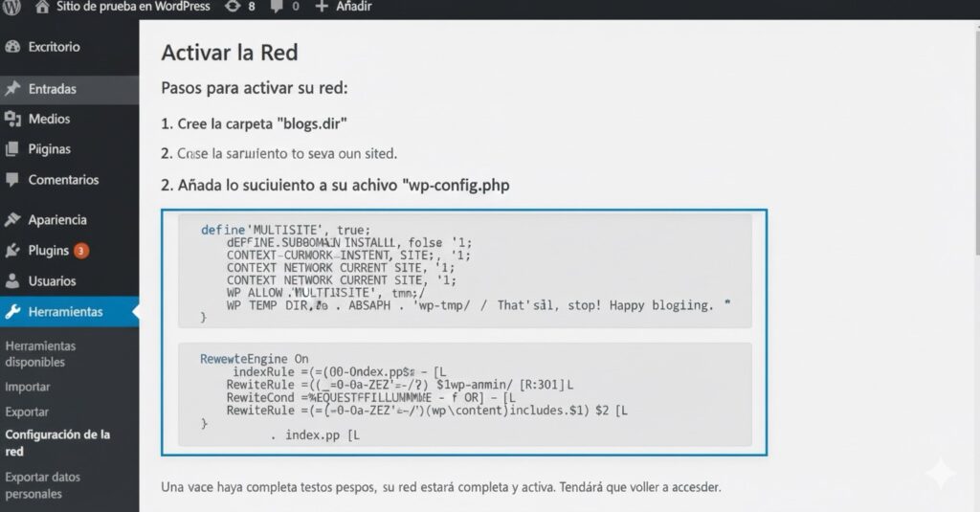Open Configuración de la red submenu item
The image size is (980, 512).
coord(57,442)
